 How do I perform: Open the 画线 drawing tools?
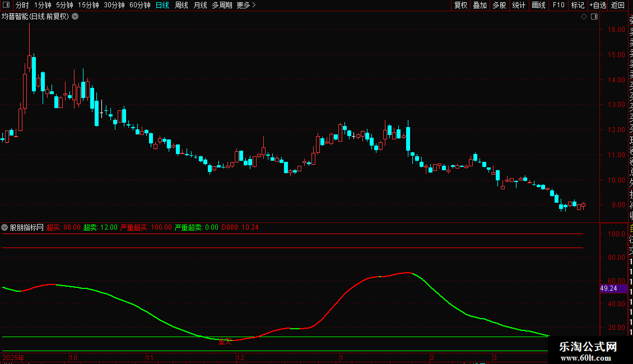point(538,5)
